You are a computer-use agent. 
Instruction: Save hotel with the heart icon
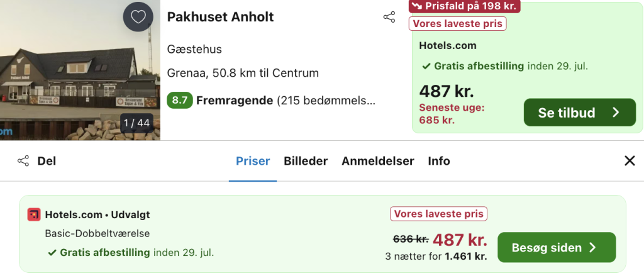coord(138,17)
